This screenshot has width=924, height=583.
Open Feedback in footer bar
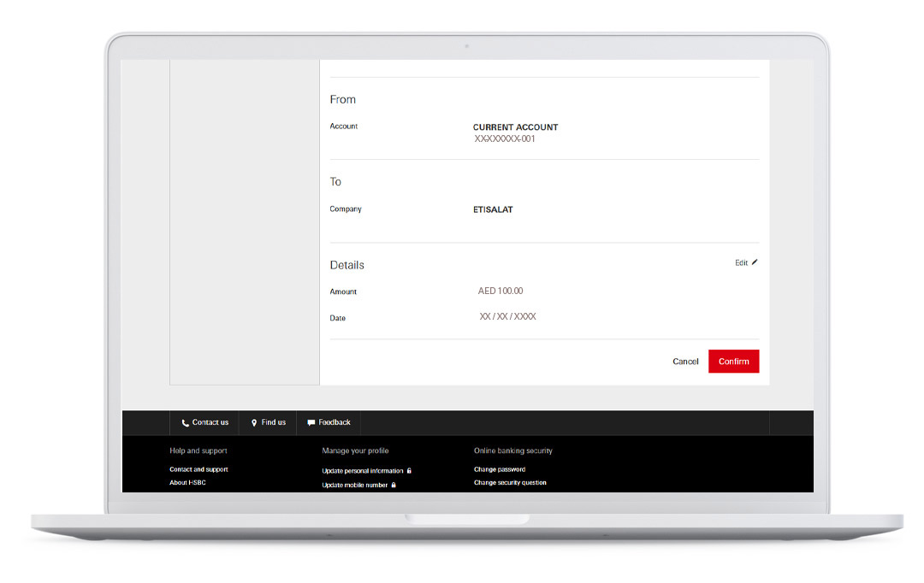click(329, 422)
